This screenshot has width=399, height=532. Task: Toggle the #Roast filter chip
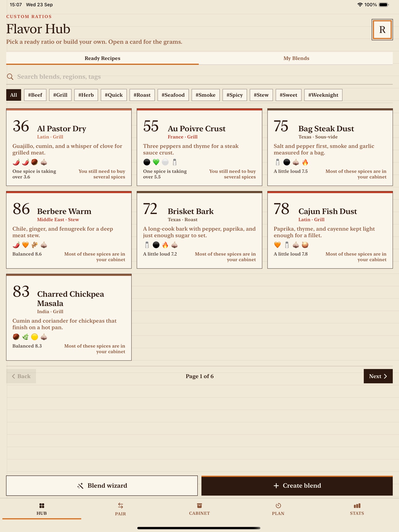pos(142,95)
